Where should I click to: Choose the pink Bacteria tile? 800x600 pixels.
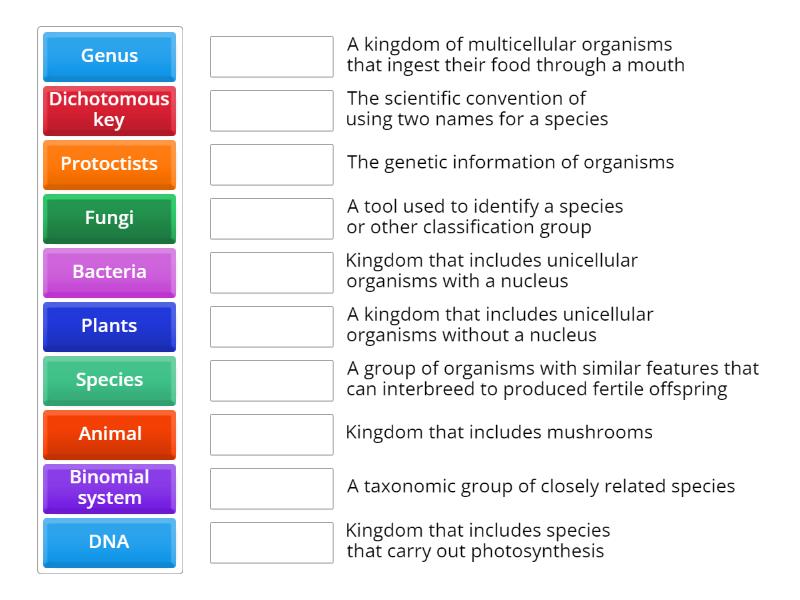[x=110, y=272]
